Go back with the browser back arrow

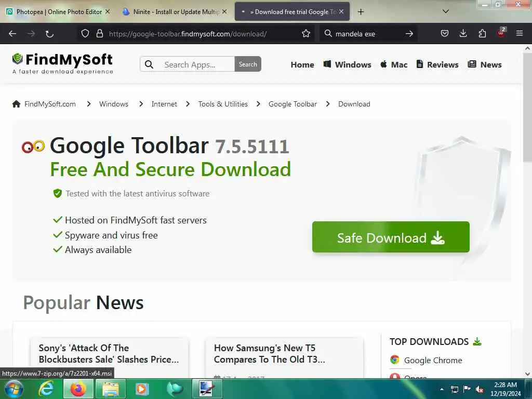(12, 34)
